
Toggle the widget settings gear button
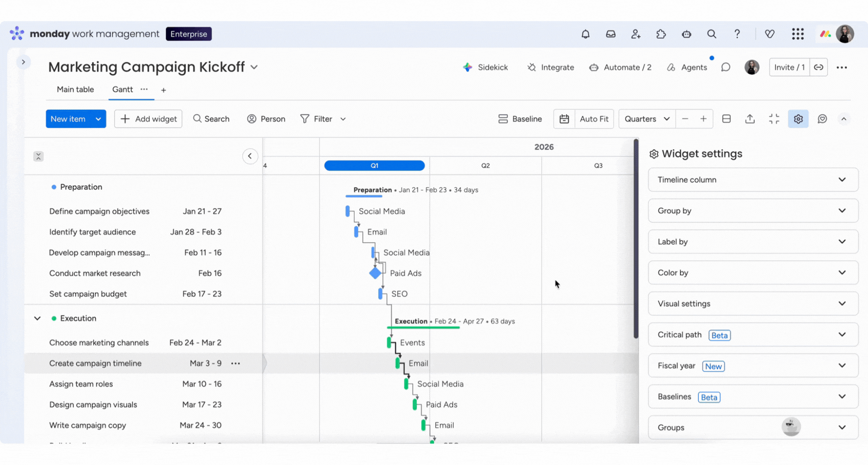click(798, 119)
